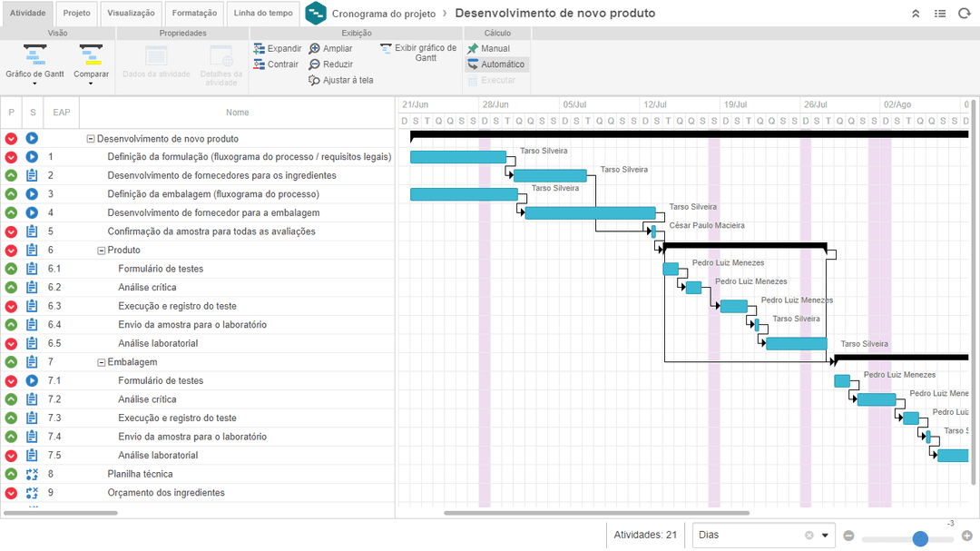The image size is (980, 551).
Task: Click the Reduzir zoom-out icon
Action: coord(315,64)
